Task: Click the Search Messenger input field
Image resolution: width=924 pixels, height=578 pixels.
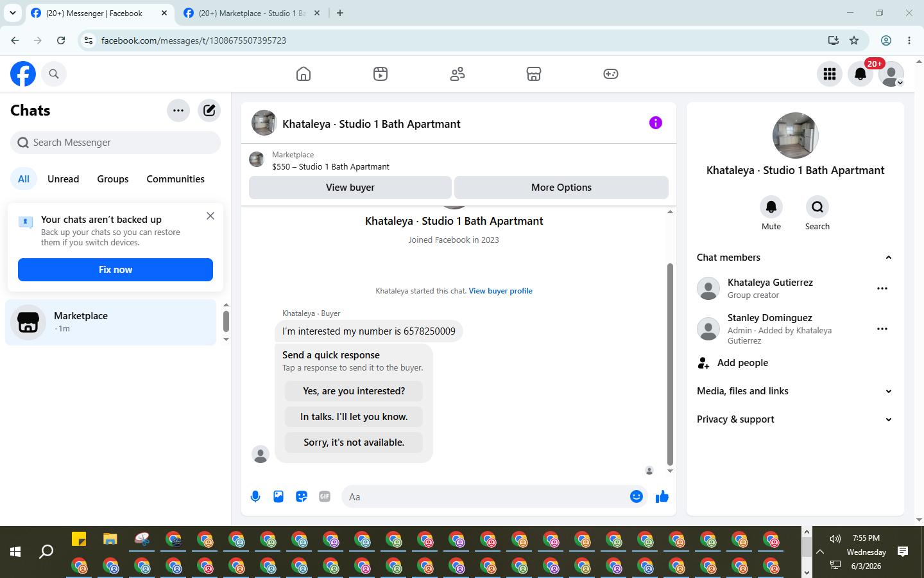Action: click(x=116, y=143)
